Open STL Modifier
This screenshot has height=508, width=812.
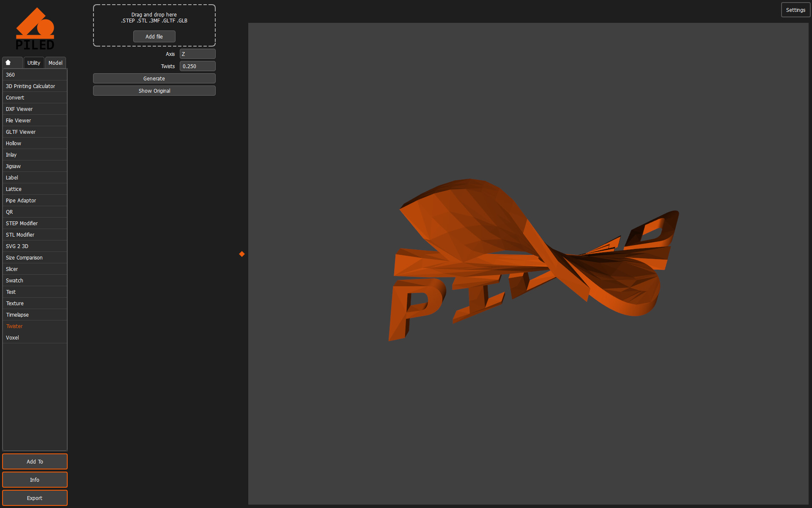pos(35,235)
